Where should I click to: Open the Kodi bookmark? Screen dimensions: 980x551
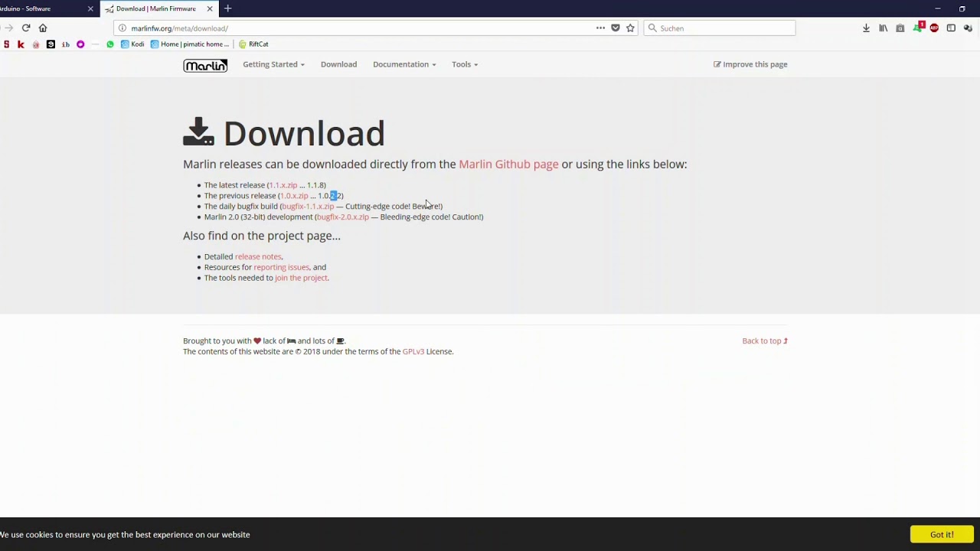[x=132, y=44]
